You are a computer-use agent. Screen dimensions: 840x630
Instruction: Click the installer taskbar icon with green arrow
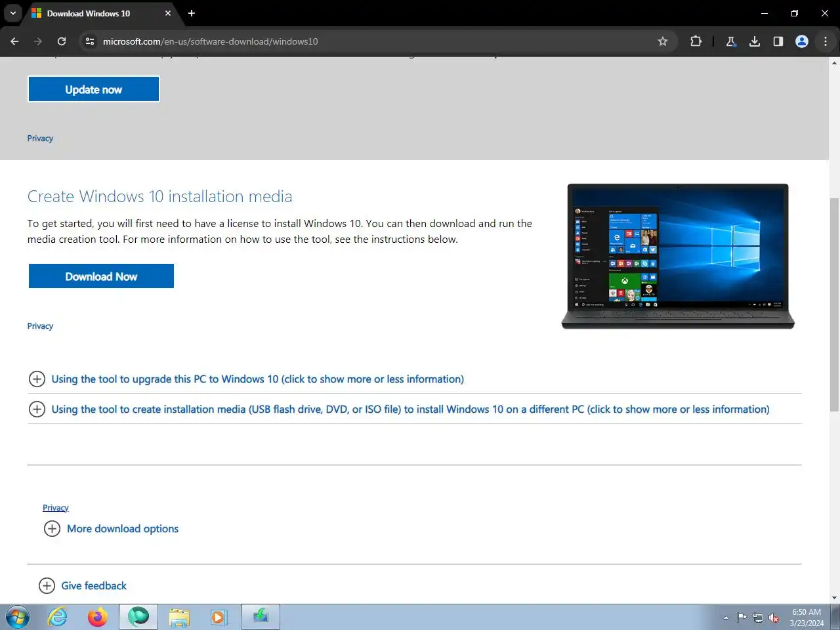coord(261,618)
